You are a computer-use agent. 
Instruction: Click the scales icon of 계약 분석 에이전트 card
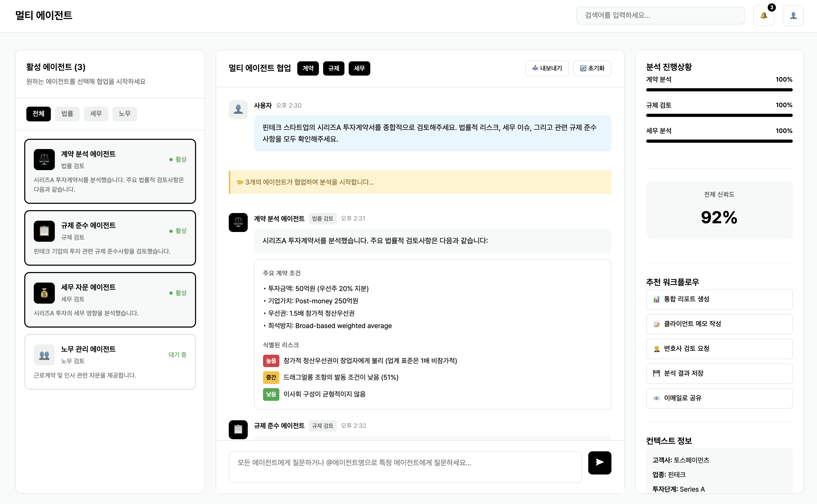[44, 159]
